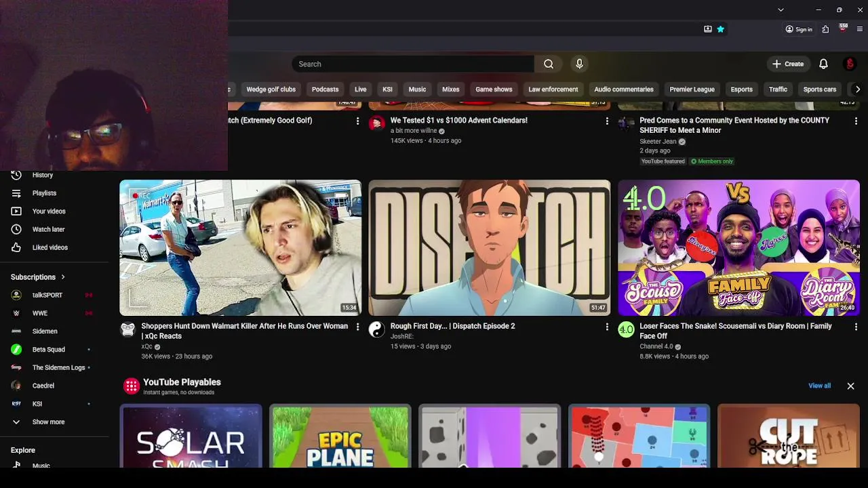
Task: Click the blue bookmark star icon
Action: [x=720, y=29]
